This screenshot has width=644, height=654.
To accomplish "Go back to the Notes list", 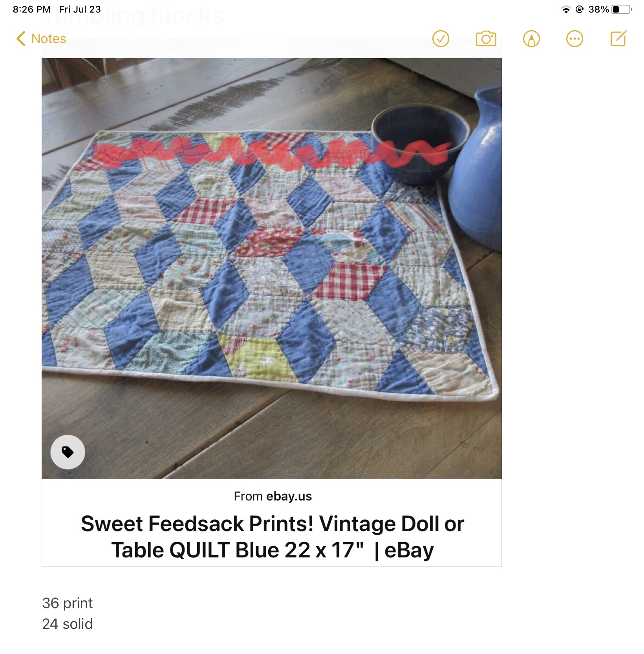I will click(x=48, y=39).
